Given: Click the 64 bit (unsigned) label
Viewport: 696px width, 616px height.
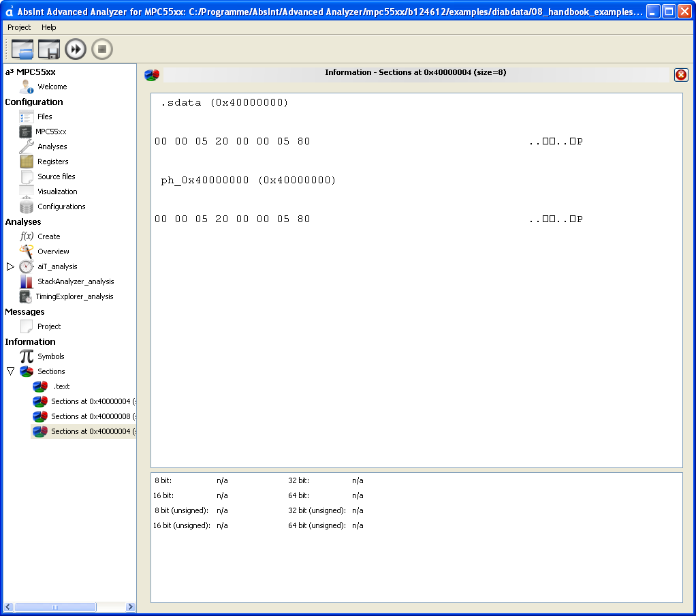Looking at the screenshot, I should tap(317, 525).
